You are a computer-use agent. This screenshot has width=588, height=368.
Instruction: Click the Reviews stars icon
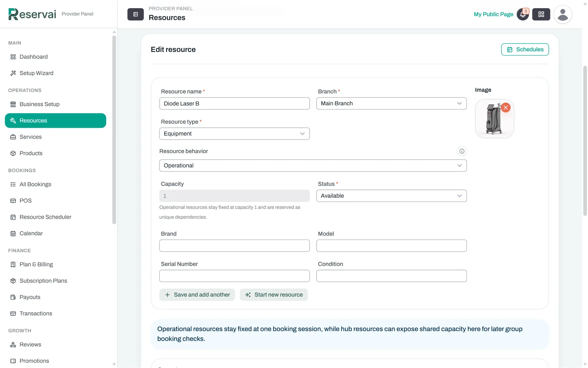pos(13,344)
